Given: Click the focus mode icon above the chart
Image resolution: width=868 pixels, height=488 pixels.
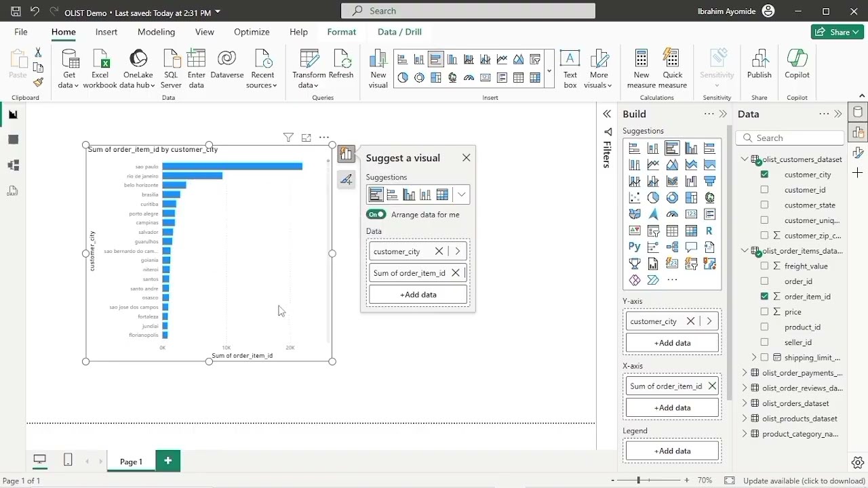Looking at the screenshot, I should pos(307,138).
